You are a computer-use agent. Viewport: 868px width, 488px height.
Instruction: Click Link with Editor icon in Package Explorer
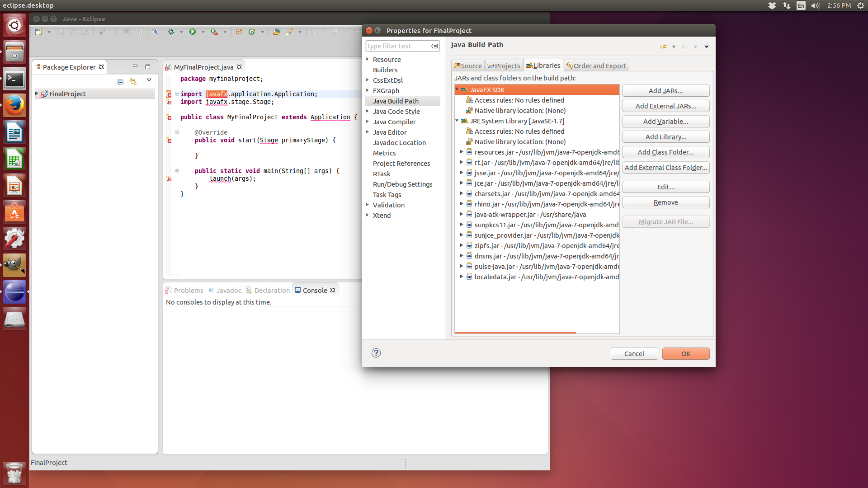133,82
